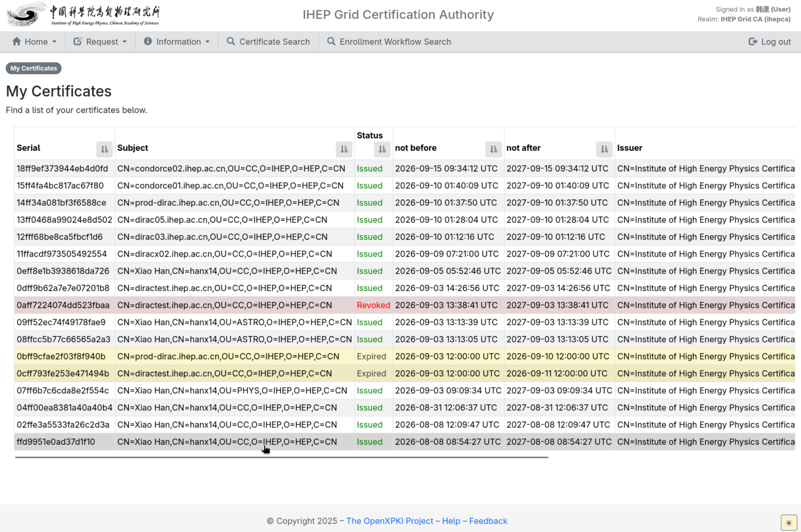Image resolution: width=801 pixels, height=532 pixels.
Task: Open Certificate Search page
Action: tap(268, 42)
